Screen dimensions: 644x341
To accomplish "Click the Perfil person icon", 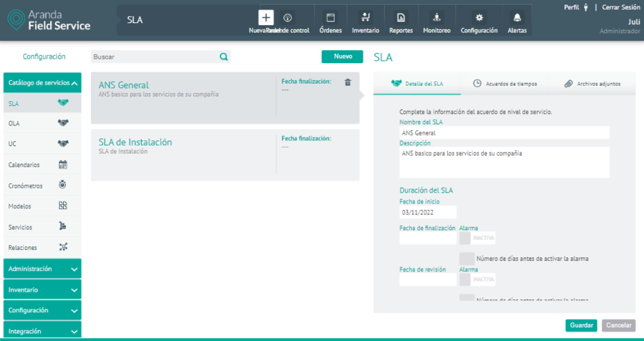I will click(585, 7).
